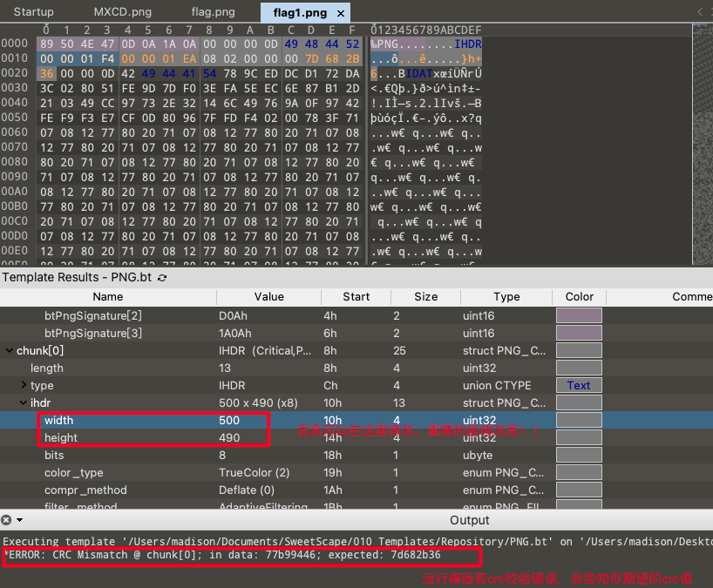Click the color swatch for btPngSignature[2]
The width and height of the screenshot is (713, 588).
pos(579,315)
